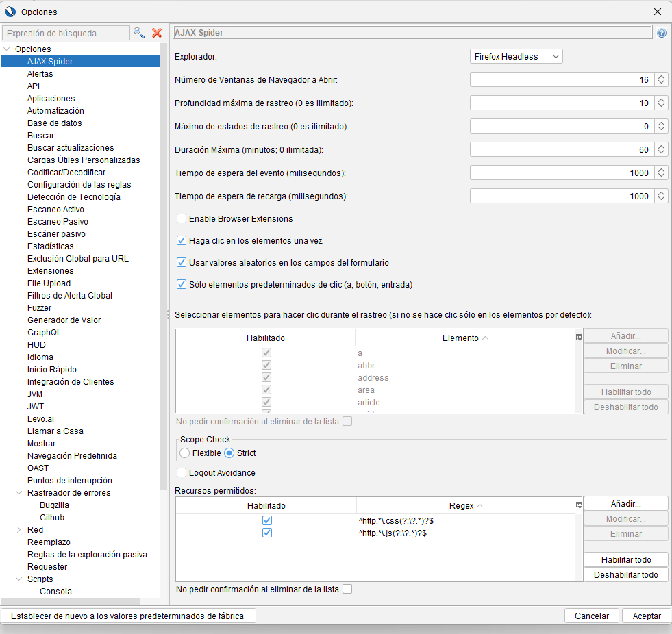Click the Duración Máxima minutes field
672x634 pixels.
point(562,149)
